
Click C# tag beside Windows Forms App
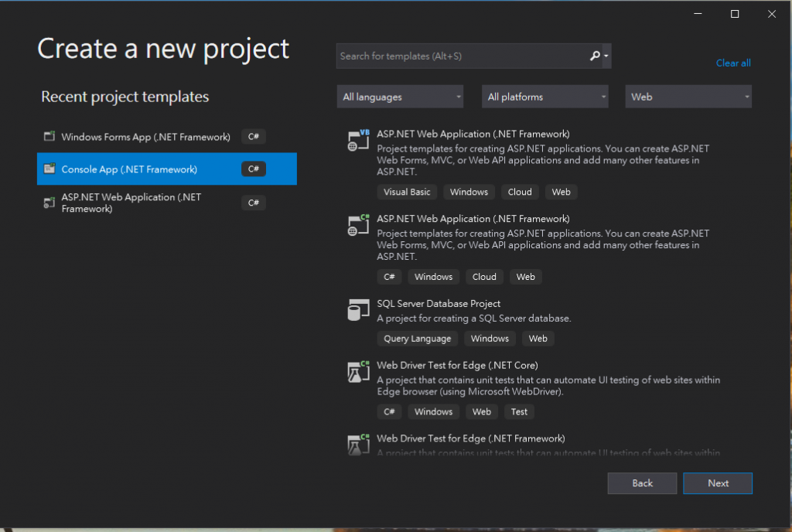pyautogui.click(x=254, y=136)
